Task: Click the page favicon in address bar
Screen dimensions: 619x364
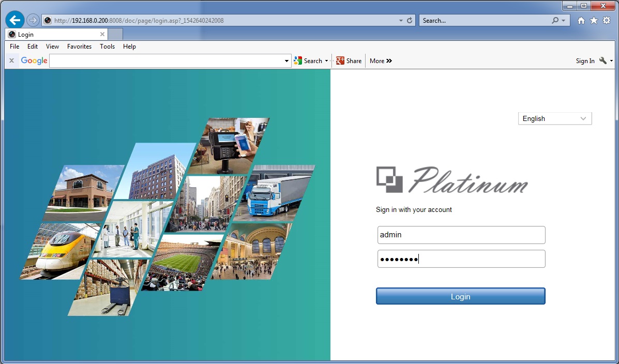Action: [48, 21]
